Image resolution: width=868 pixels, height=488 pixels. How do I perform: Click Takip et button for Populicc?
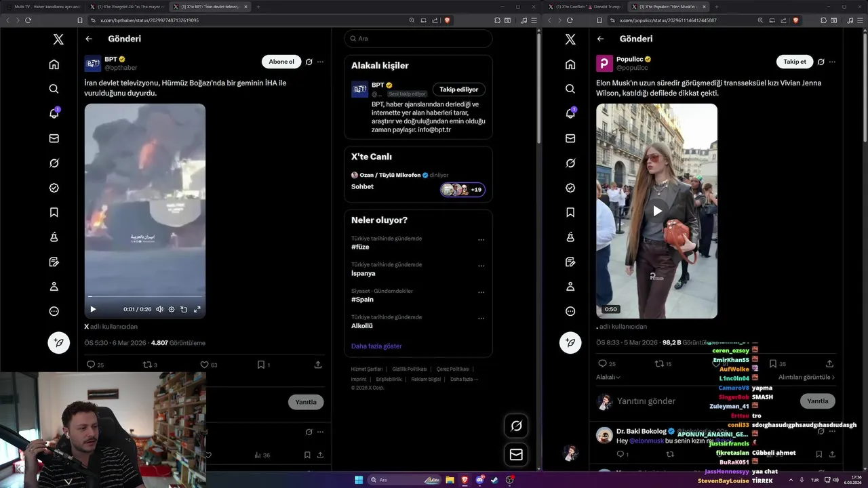(x=795, y=62)
